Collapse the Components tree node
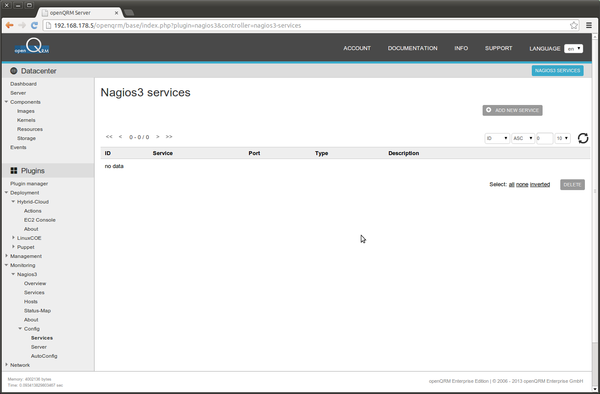Screen dimensions: 600x394 point(6,102)
